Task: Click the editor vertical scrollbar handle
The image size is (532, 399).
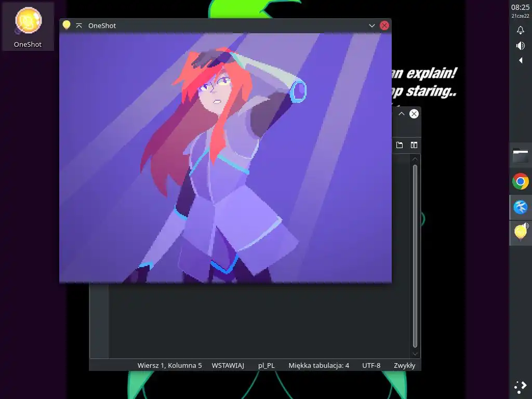Action: click(415, 256)
